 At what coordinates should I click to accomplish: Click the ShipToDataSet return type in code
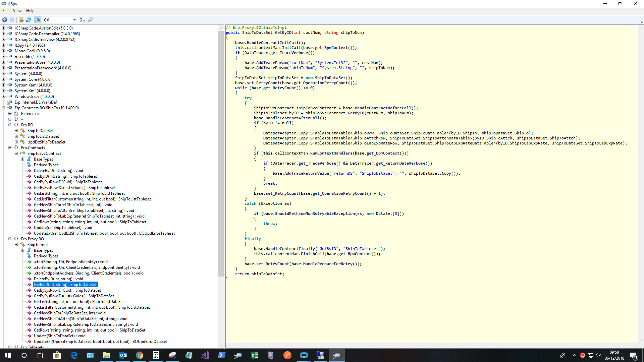(257, 33)
